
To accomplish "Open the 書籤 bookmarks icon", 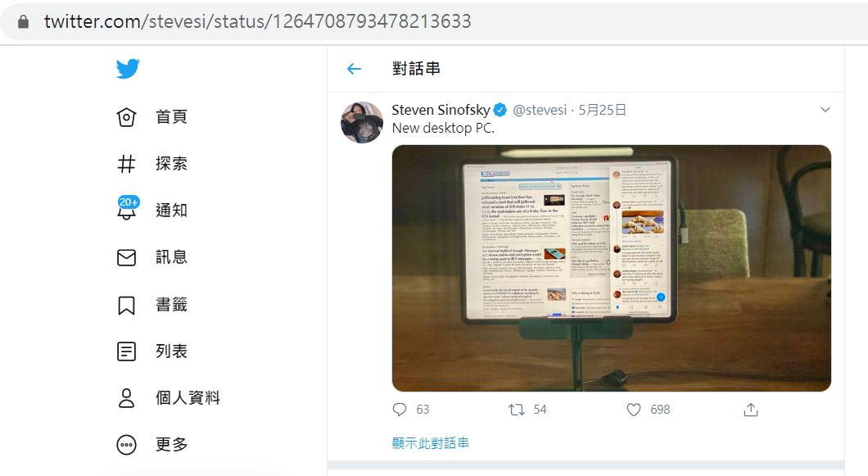I will click(x=126, y=305).
